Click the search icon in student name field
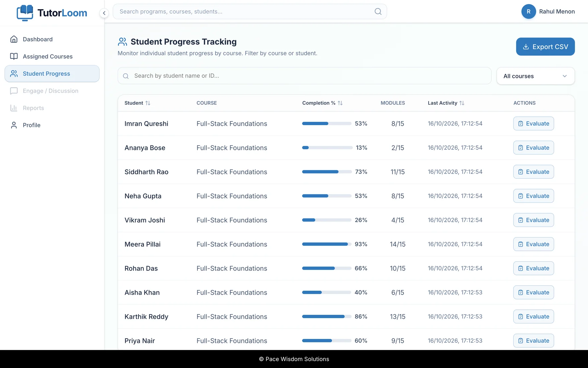 point(126,76)
